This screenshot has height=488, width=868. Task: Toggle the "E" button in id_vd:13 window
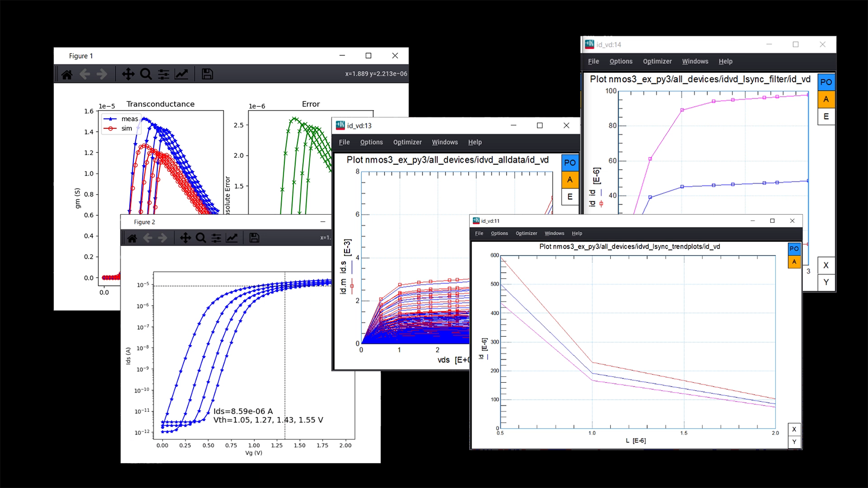(570, 196)
